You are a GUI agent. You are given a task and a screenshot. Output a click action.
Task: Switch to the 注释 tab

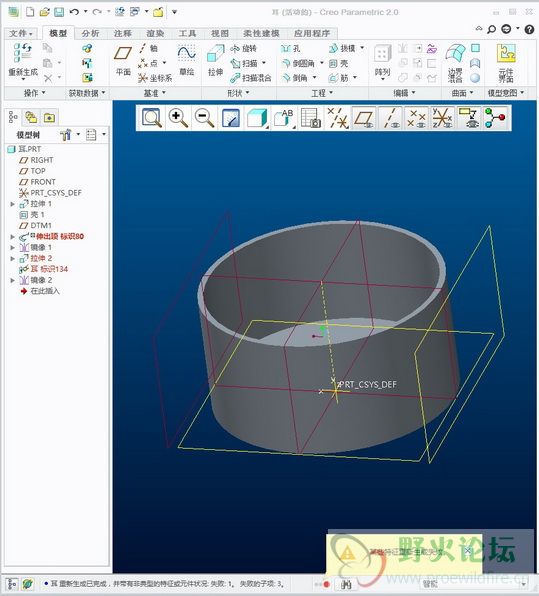click(122, 33)
